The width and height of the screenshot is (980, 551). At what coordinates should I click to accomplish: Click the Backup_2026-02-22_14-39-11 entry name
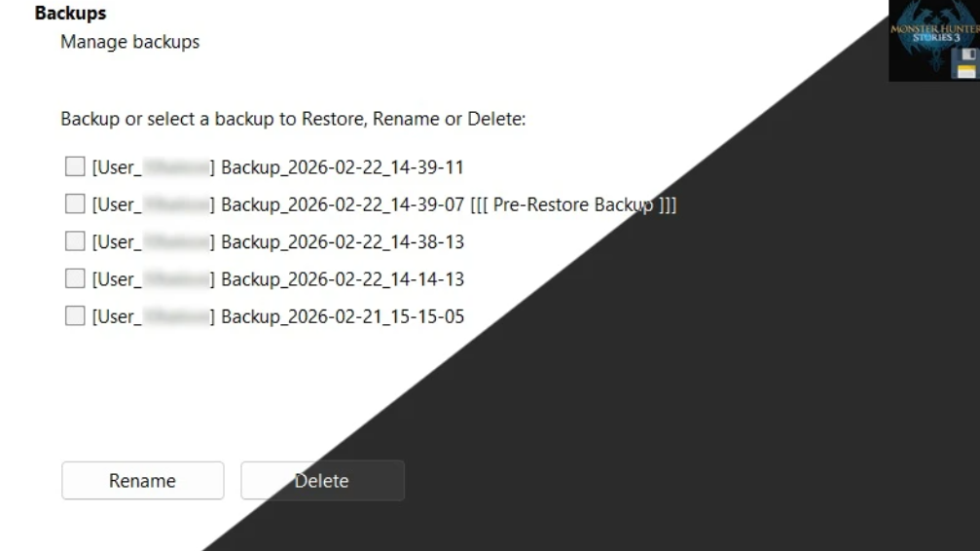pyautogui.click(x=342, y=167)
